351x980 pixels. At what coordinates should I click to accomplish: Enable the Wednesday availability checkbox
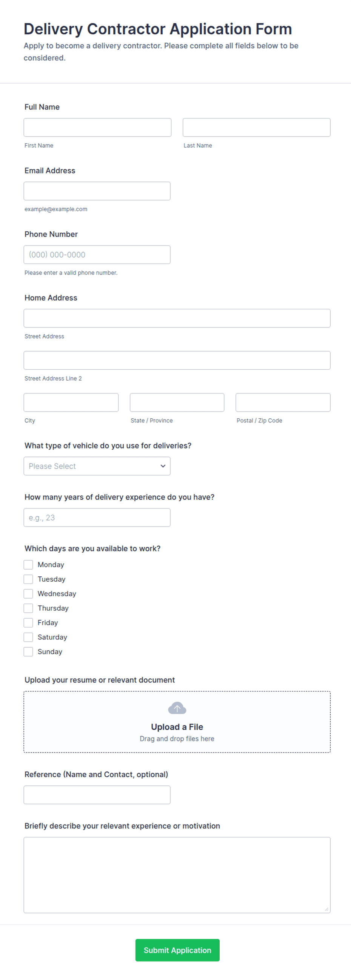28,593
